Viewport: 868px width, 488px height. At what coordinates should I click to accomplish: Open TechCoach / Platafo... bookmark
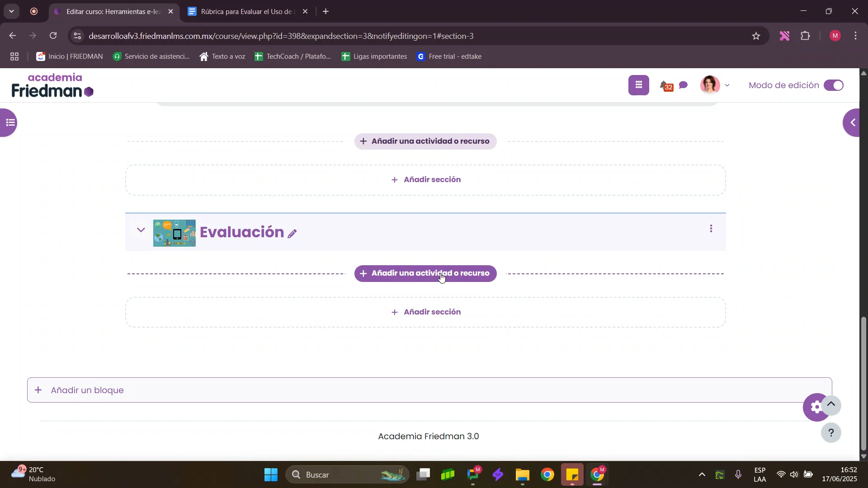(x=293, y=56)
